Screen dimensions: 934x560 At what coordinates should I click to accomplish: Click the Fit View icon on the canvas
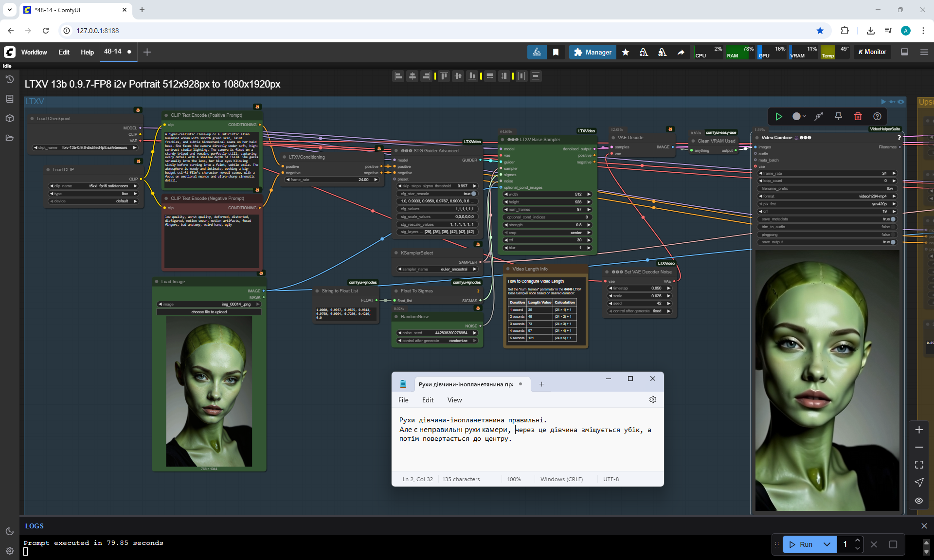click(919, 465)
